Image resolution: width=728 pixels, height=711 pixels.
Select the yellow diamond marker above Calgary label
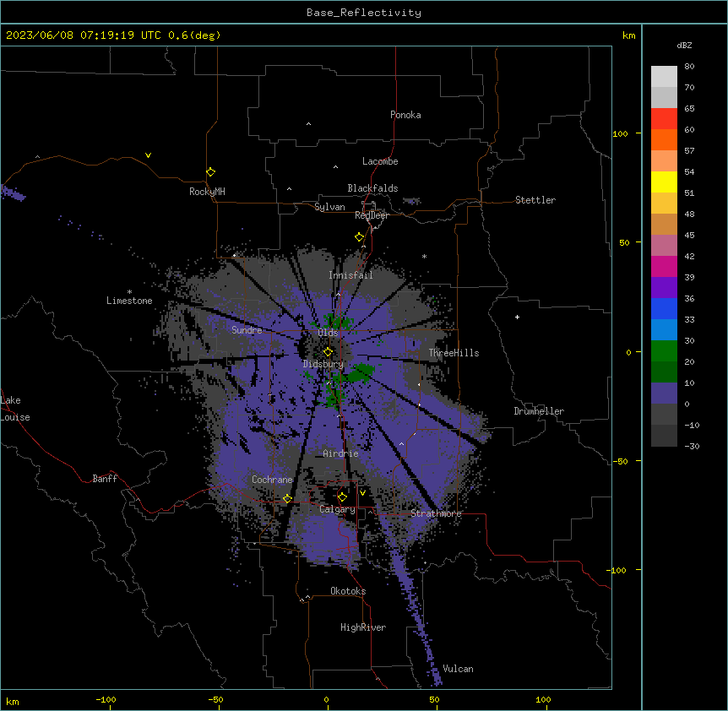342,497
